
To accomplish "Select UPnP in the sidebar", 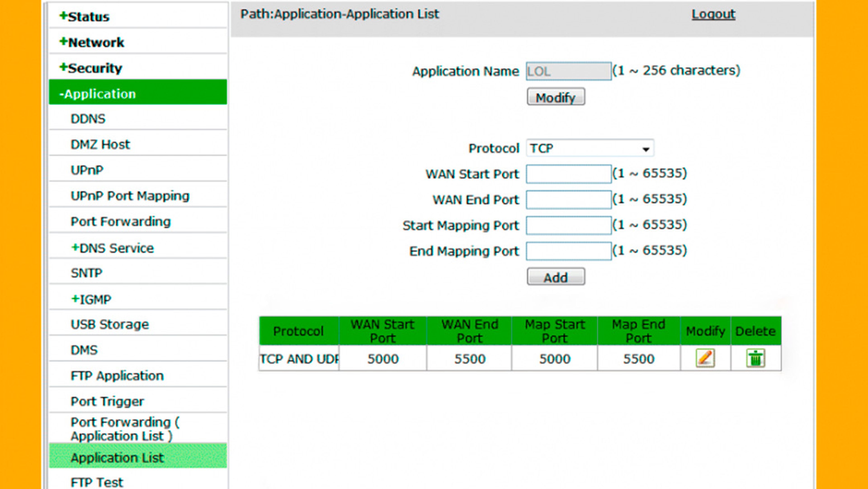I will click(x=87, y=170).
